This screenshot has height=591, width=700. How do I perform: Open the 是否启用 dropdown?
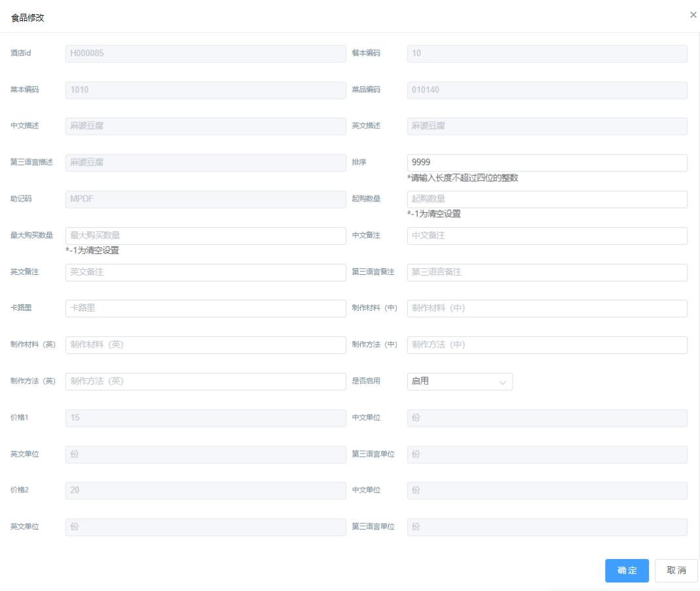tap(459, 382)
